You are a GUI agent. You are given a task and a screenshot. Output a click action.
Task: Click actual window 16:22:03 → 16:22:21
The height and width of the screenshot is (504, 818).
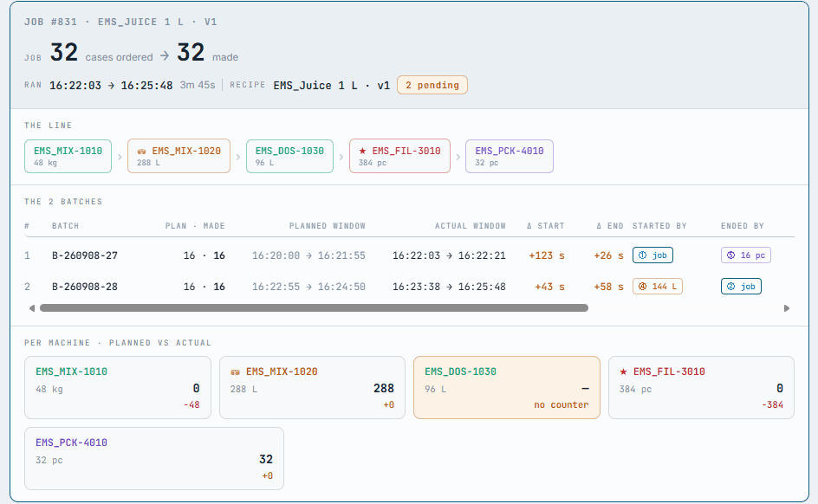click(449, 255)
